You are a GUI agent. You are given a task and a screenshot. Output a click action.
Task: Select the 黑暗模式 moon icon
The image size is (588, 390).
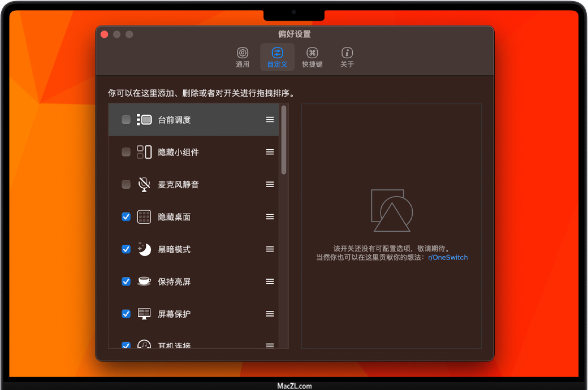tap(144, 249)
